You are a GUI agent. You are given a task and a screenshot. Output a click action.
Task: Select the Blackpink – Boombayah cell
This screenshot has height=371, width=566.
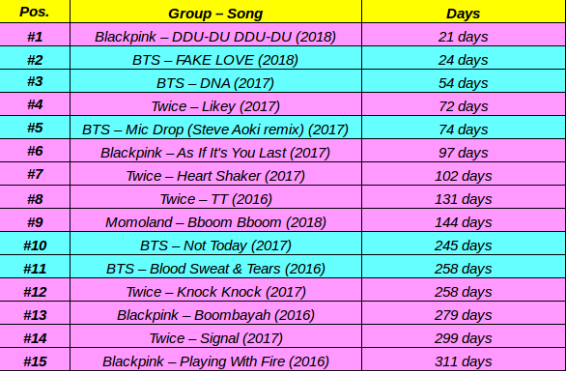pyautogui.click(x=215, y=313)
